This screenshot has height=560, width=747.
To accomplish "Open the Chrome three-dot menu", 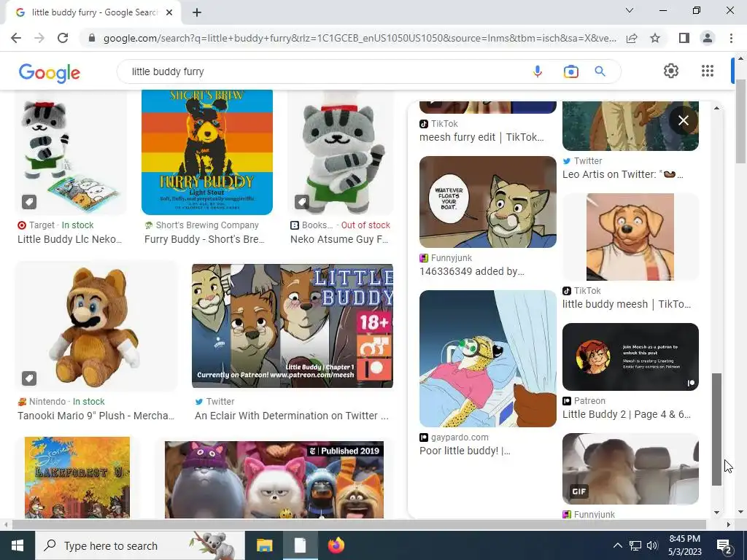I will click(x=731, y=38).
